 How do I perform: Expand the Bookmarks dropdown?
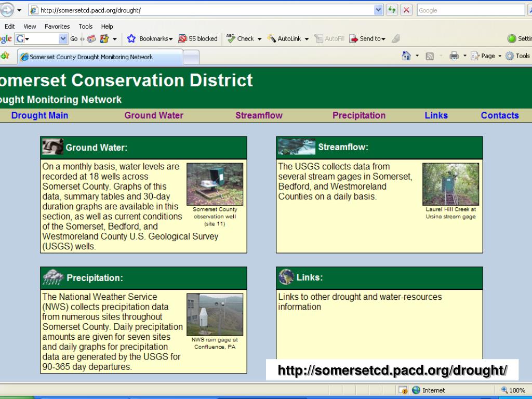(170, 39)
